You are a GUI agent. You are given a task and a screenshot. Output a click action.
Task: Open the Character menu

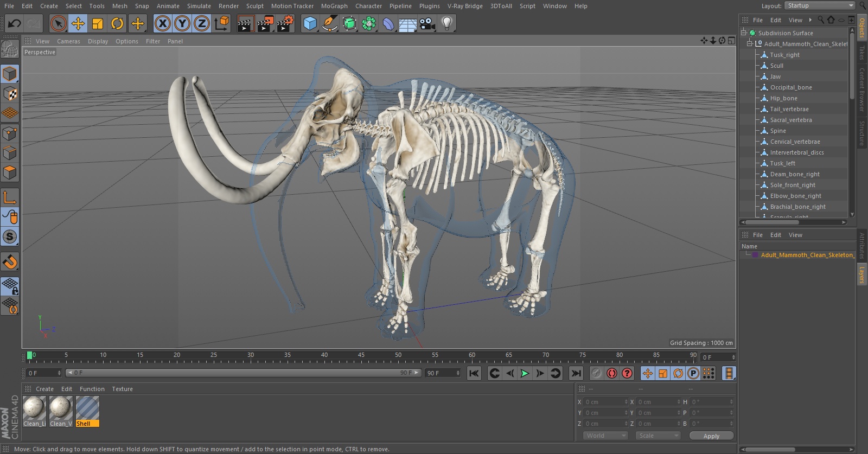(x=369, y=6)
